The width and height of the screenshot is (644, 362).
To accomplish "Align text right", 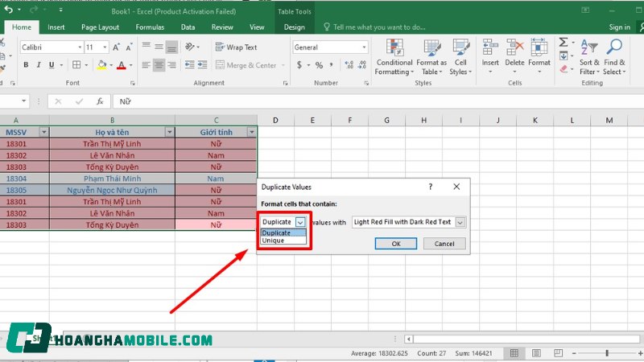I will click(171, 65).
